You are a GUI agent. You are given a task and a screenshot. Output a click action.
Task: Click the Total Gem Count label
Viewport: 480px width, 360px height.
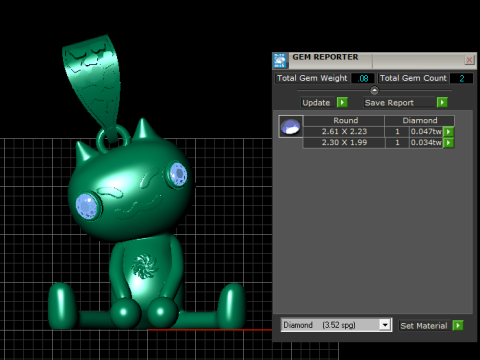pyautogui.click(x=413, y=78)
